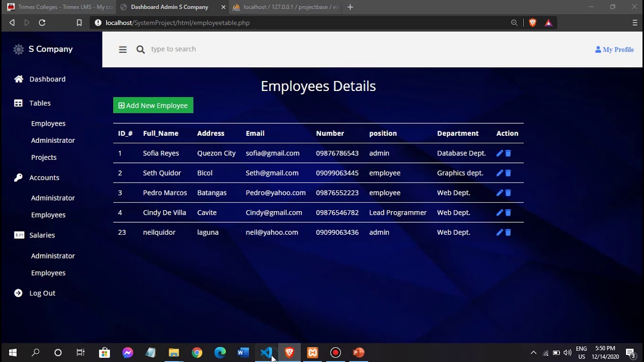Select Salaries section in sidebar
This screenshot has width=644, height=362.
pyautogui.click(x=34, y=235)
